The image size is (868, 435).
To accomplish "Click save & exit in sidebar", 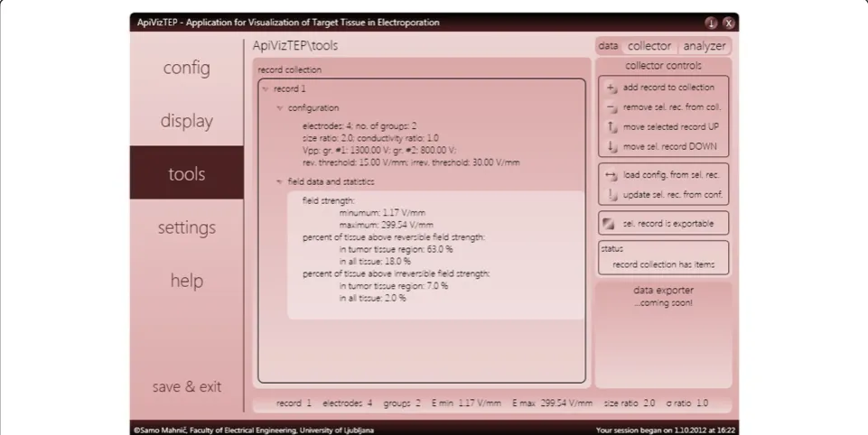I will coord(187,386).
